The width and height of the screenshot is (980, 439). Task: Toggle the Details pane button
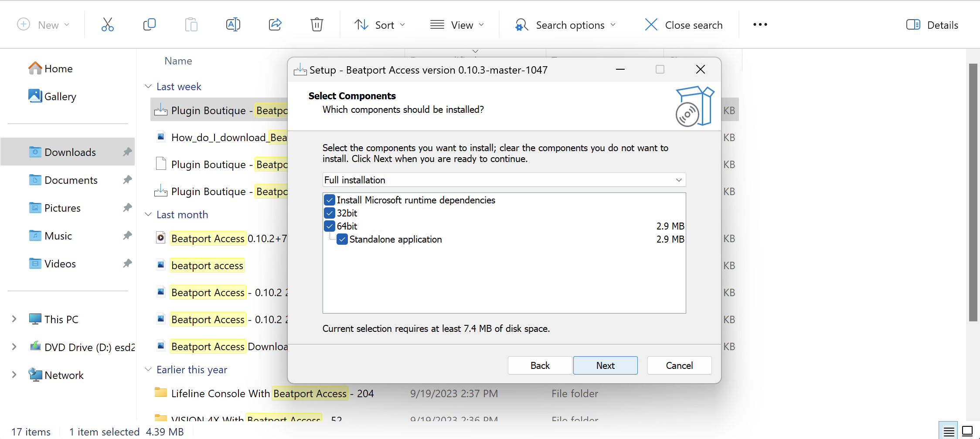click(932, 25)
